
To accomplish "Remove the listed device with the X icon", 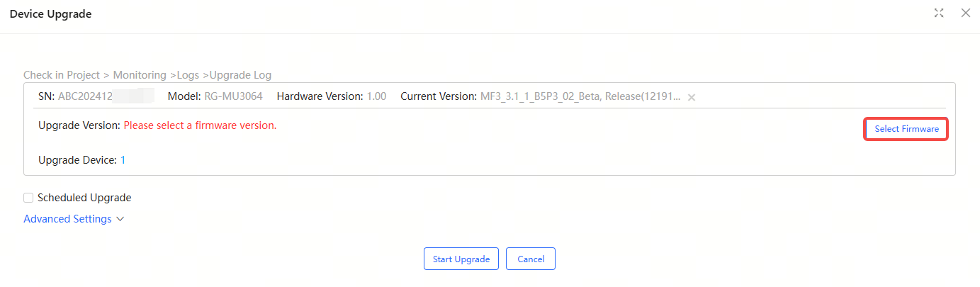I will [x=692, y=97].
